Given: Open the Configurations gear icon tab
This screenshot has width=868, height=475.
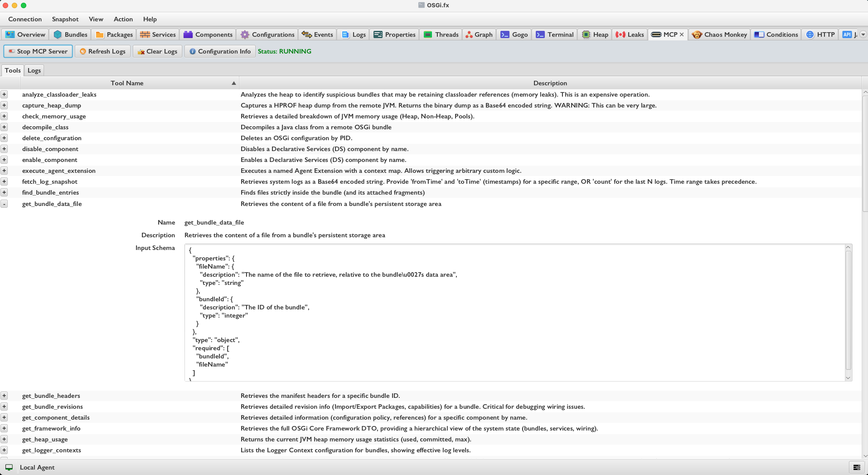Looking at the screenshot, I should click(x=245, y=34).
